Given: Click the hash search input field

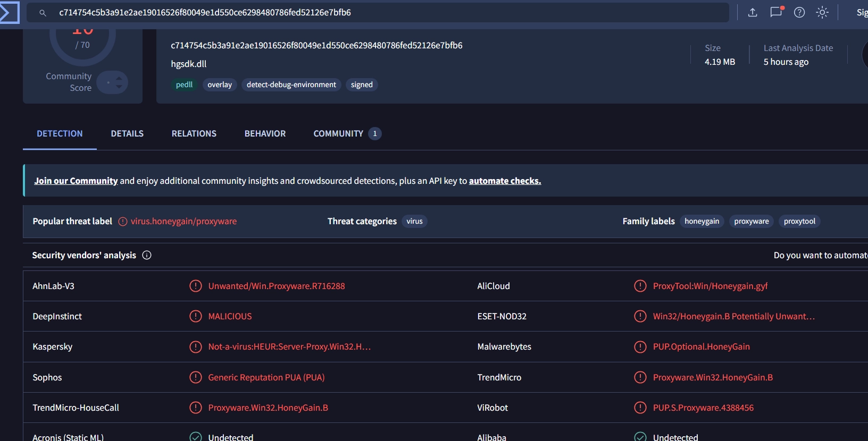Looking at the screenshot, I should coord(378,13).
